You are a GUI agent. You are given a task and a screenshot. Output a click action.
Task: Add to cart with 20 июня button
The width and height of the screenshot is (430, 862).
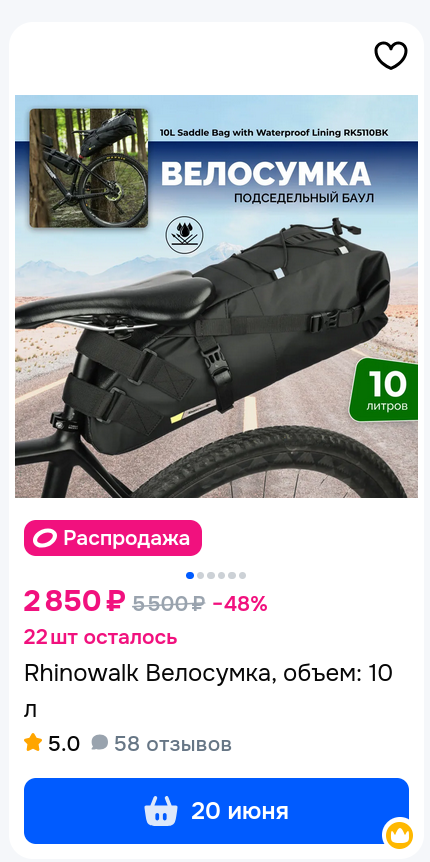[x=216, y=811]
